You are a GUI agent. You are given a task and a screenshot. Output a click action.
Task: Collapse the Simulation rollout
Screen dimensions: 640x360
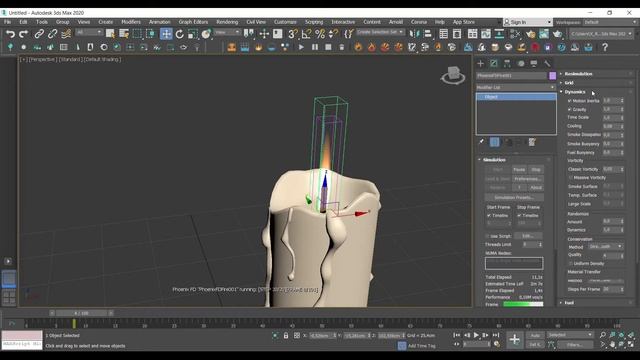pos(494,160)
